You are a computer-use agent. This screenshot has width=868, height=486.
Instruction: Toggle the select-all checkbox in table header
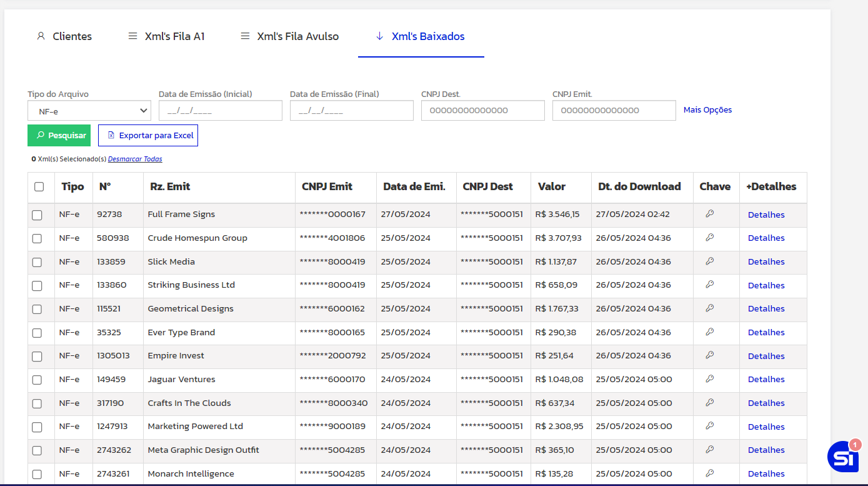coord(39,186)
